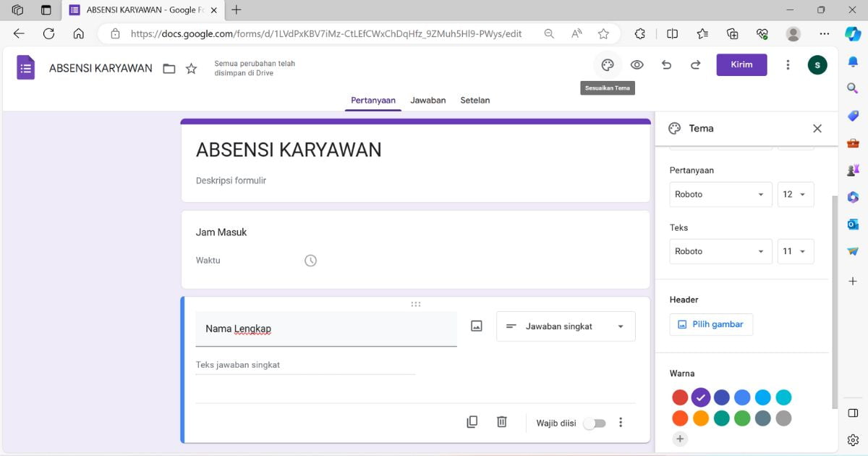Move form to folder icon
The width and height of the screenshot is (868, 456).
click(169, 69)
